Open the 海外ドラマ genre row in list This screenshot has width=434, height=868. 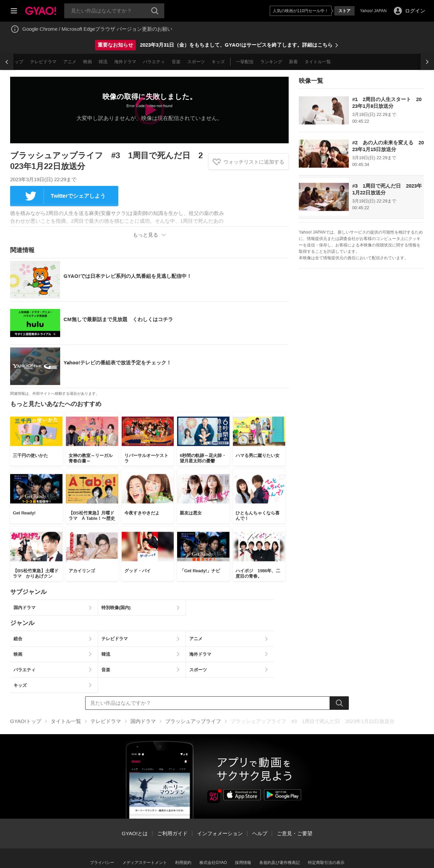[230, 654]
